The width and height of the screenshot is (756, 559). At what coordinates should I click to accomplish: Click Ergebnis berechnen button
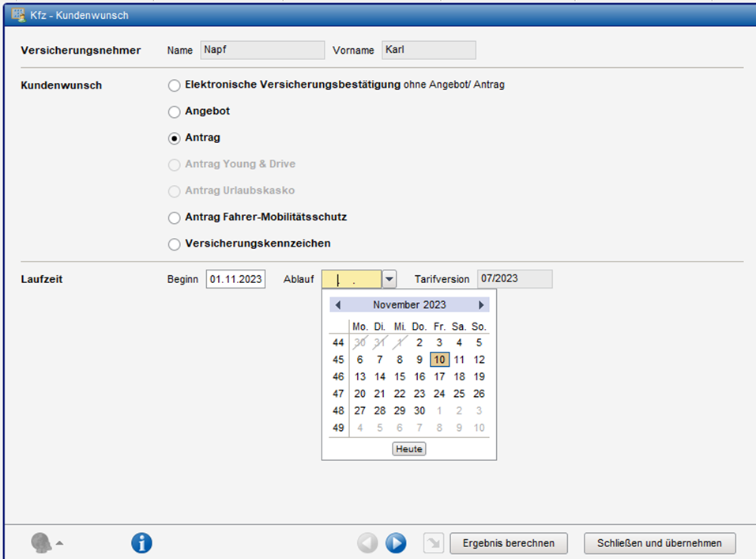tap(509, 543)
